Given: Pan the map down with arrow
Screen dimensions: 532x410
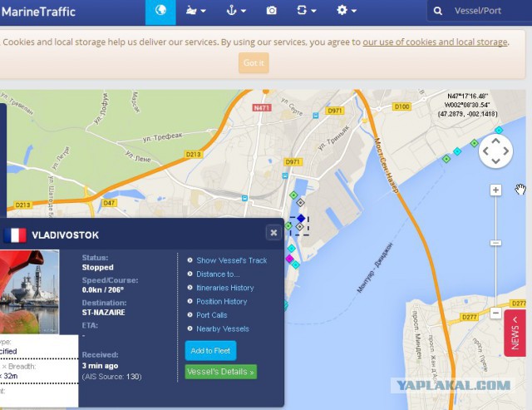Looking at the screenshot, I should (495, 161).
